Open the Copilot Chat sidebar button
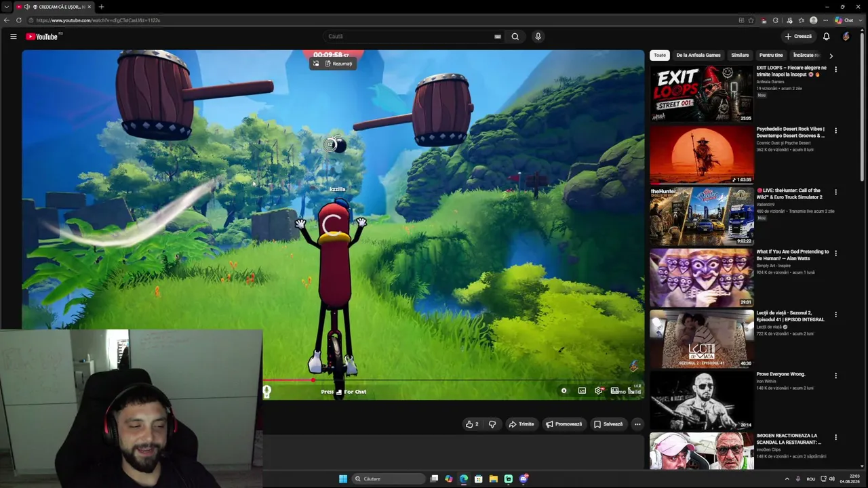The height and width of the screenshot is (488, 868). [844, 20]
